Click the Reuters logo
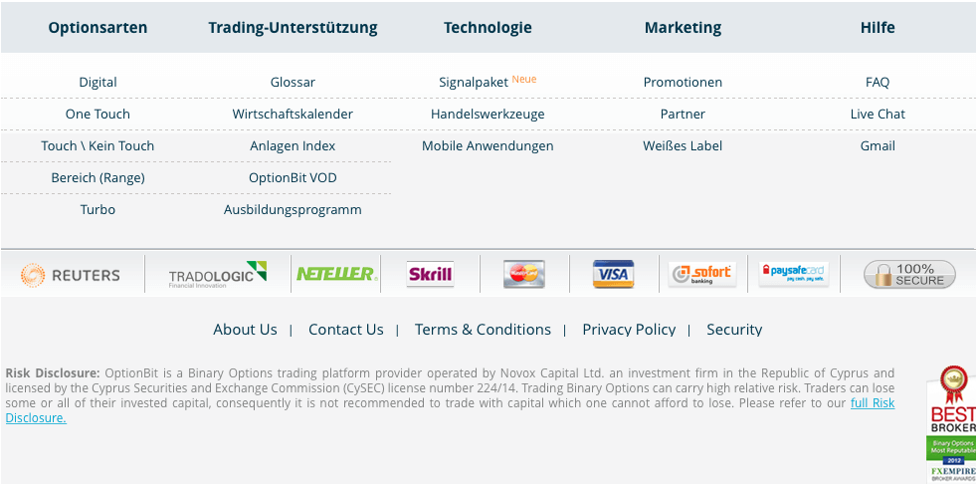 click(x=70, y=275)
